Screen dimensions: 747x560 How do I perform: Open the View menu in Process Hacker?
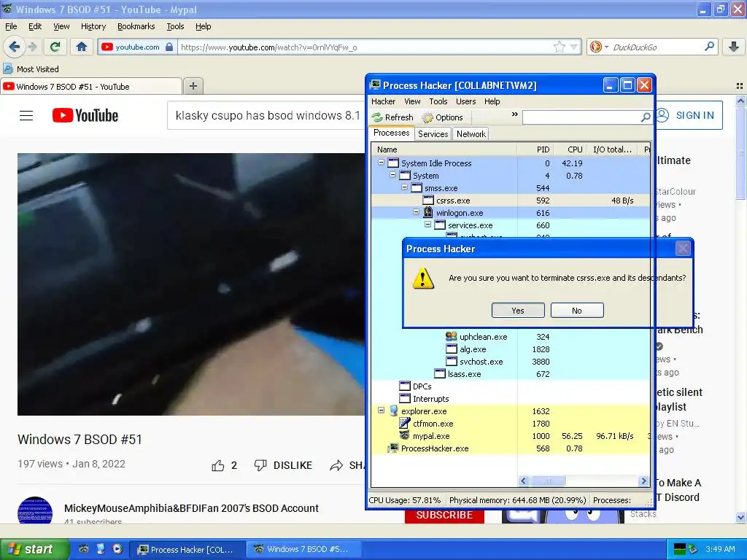point(412,101)
